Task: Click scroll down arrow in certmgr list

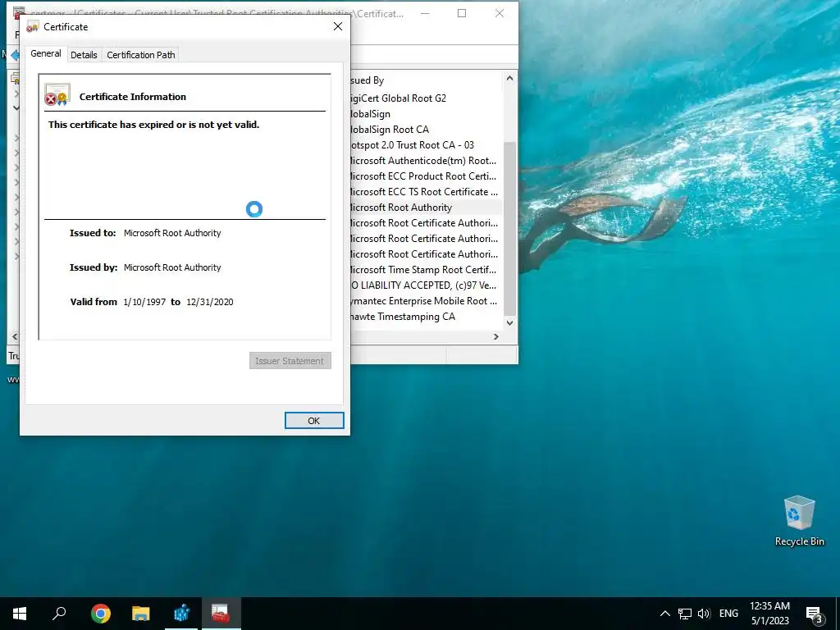Action: coord(509,322)
